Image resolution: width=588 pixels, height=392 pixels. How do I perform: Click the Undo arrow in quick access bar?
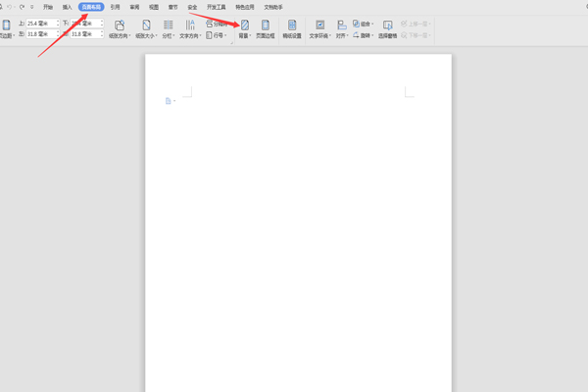10,6
